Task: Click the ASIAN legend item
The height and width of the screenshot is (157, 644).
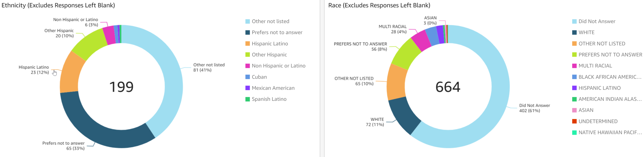Action: click(x=586, y=110)
